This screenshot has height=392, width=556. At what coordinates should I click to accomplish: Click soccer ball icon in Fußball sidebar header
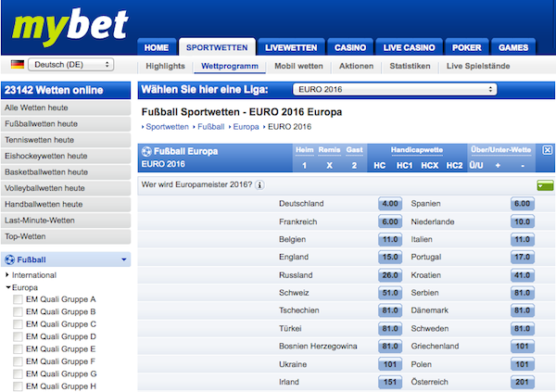pos(10,259)
